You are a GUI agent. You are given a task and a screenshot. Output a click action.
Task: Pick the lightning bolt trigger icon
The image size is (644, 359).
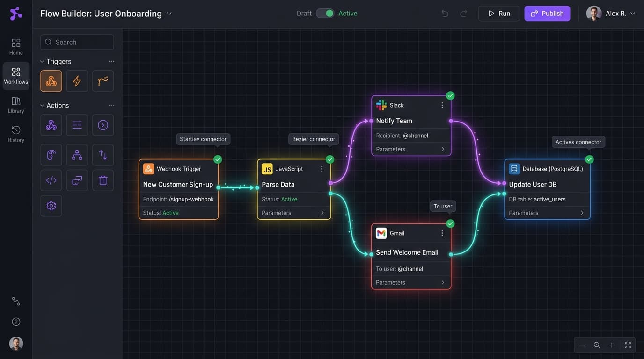point(77,81)
